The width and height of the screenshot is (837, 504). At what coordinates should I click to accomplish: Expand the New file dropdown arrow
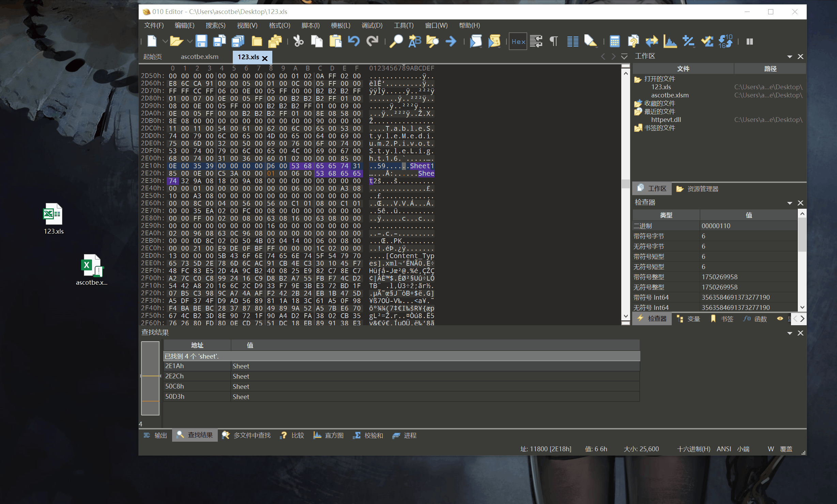(x=165, y=41)
